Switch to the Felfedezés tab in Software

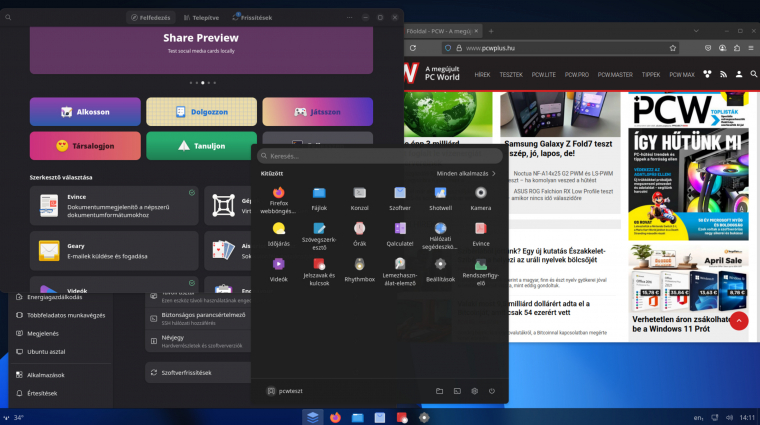[151, 17]
